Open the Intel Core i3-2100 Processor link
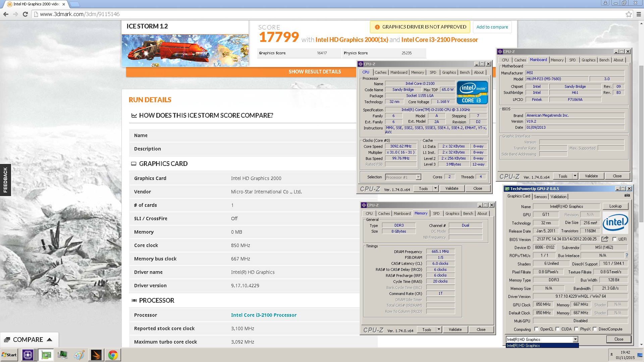This screenshot has width=644, height=362. click(x=264, y=315)
